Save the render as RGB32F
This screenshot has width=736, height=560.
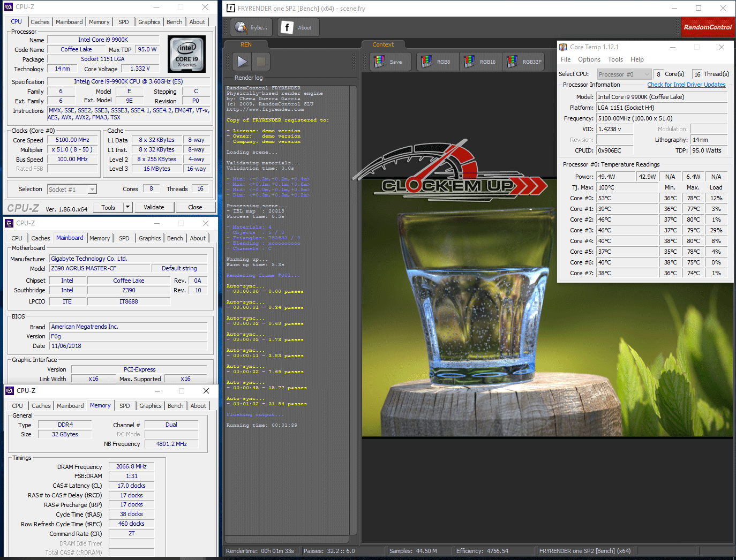tap(523, 62)
